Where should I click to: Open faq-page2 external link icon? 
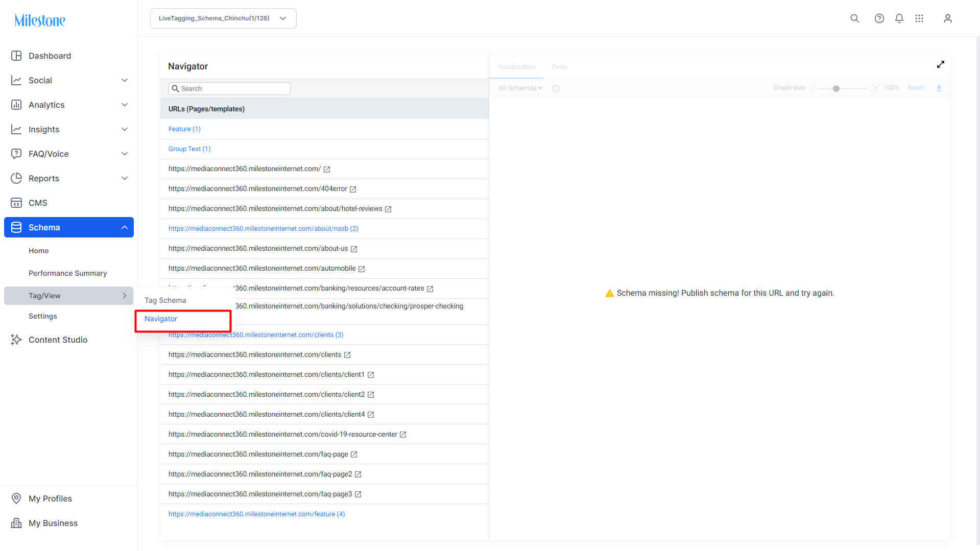[x=358, y=475]
